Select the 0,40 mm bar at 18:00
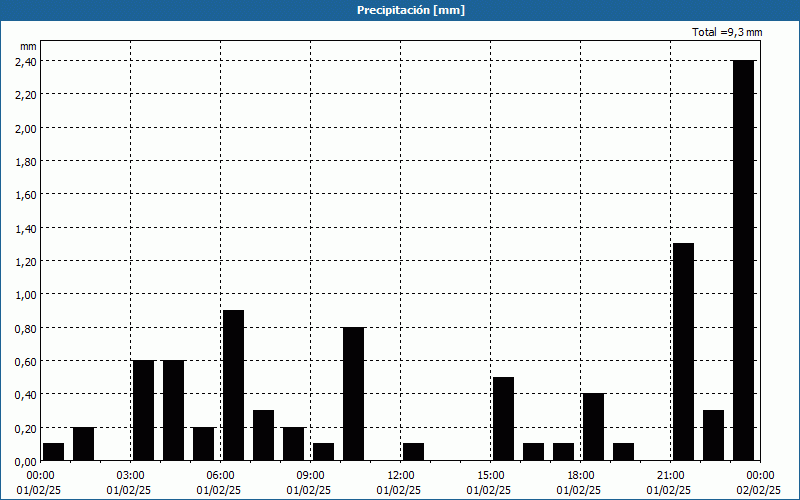This screenshot has width=800, height=500. (593, 427)
